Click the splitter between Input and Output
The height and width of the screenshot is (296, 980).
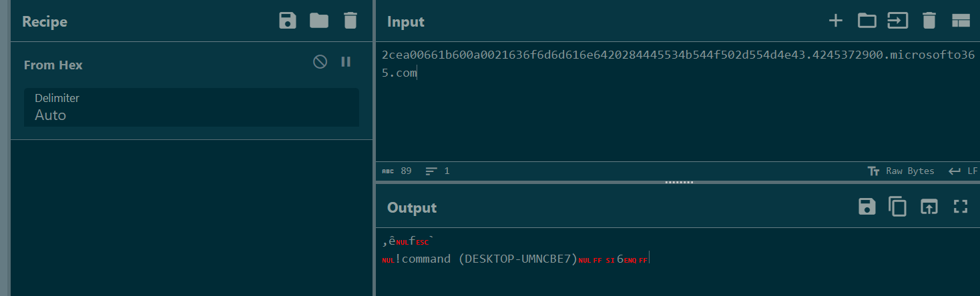pyautogui.click(x=679, y=182)
